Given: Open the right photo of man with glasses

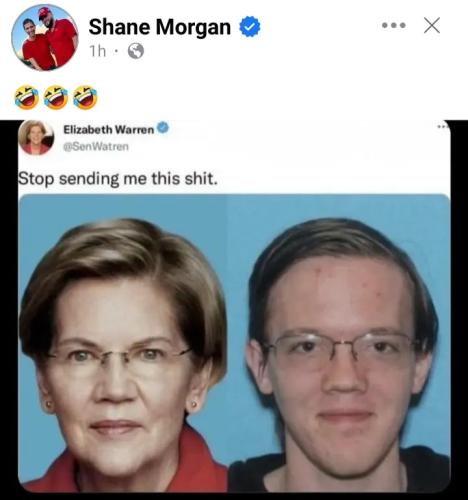Looking at the screenshot, I should [339, 343].
